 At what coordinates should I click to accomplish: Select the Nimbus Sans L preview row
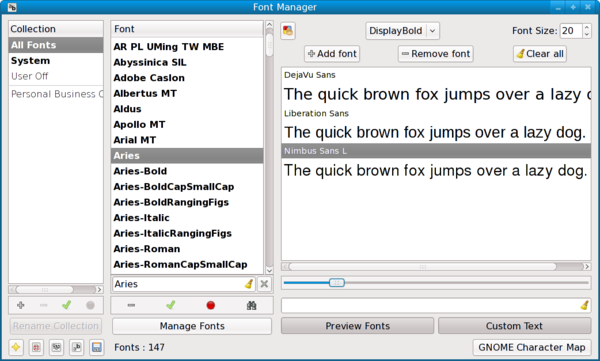(x=436, y=151)
